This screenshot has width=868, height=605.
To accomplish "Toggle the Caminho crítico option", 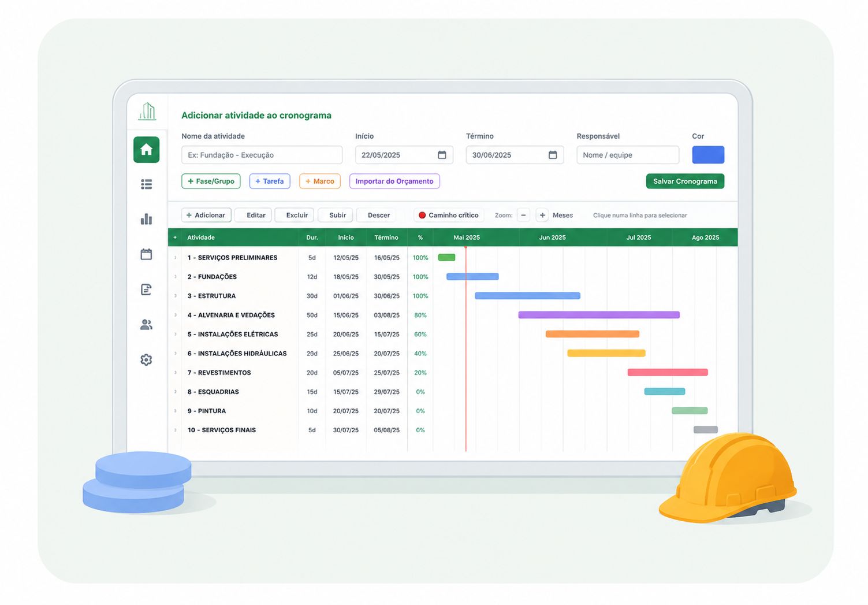I will (x=449, y=215).
